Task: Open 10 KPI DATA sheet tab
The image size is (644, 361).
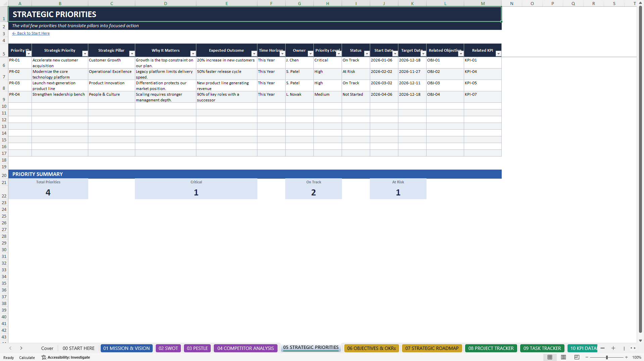Action: click(583, 348)
